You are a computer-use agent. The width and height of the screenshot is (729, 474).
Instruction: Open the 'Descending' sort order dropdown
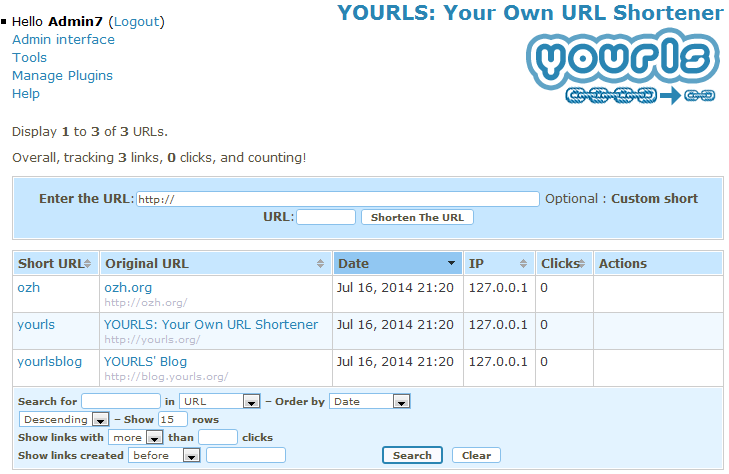pos(64,419)
